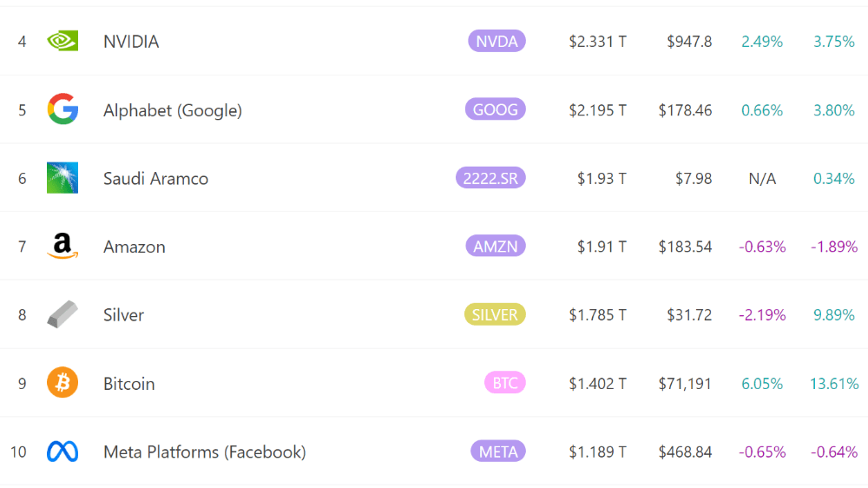Image resolution: width=868 pixels, height=488 pixels.
Task: Select the yellow SILVER ticker badge
Action: click(495, 314)
